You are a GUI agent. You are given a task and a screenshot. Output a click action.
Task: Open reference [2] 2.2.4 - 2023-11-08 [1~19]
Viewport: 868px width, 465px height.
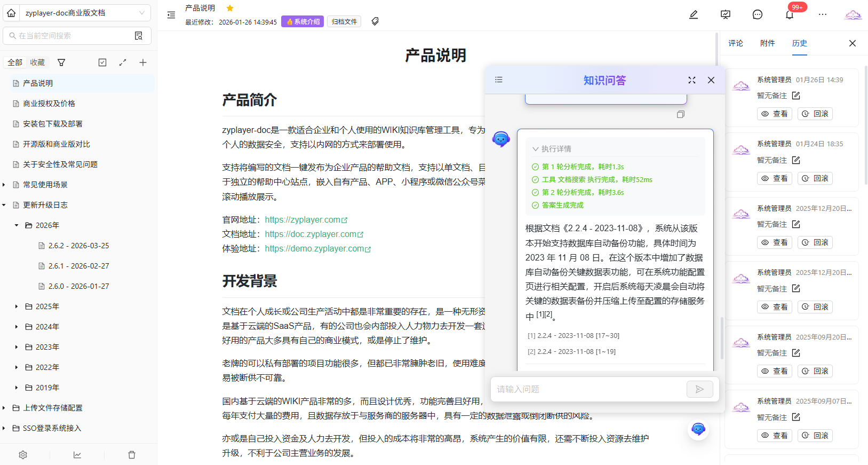point(571,352)
